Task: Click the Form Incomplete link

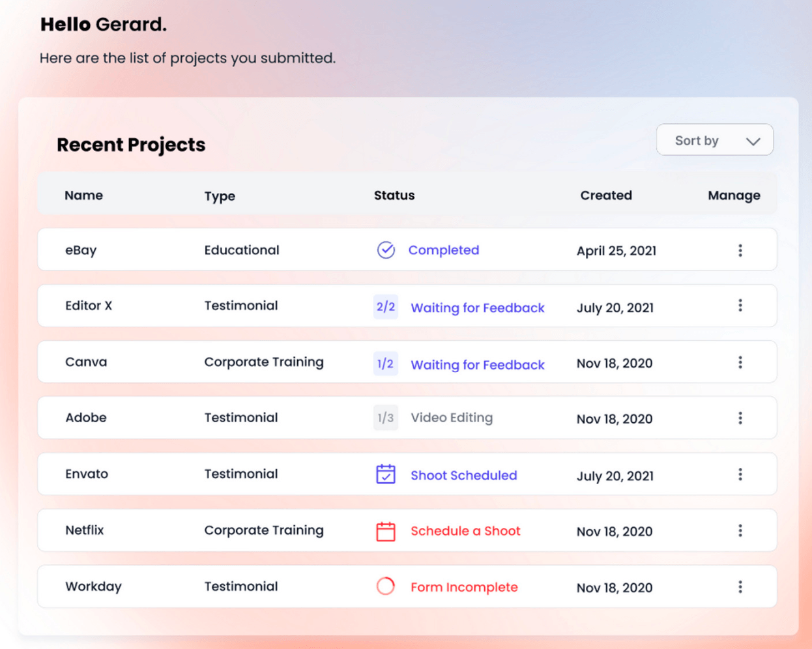Action: tap(464, 587)
